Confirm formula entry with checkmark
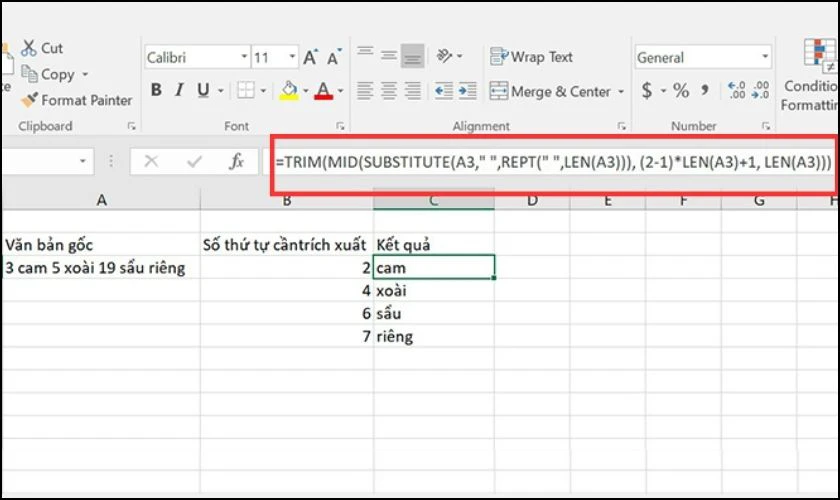The image size is (840, 500). pos(194,161)
